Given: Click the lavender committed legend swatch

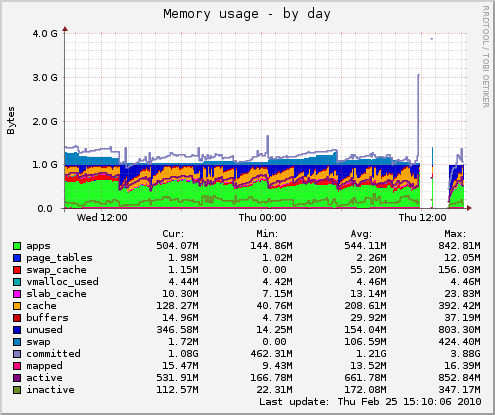Looking at the screenshot, I should pos(17,354).
